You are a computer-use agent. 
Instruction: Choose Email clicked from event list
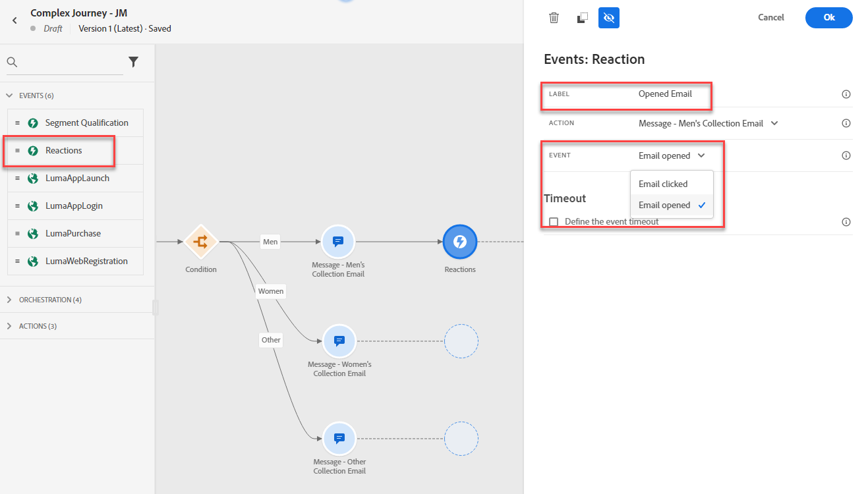[x=672, y=184]
